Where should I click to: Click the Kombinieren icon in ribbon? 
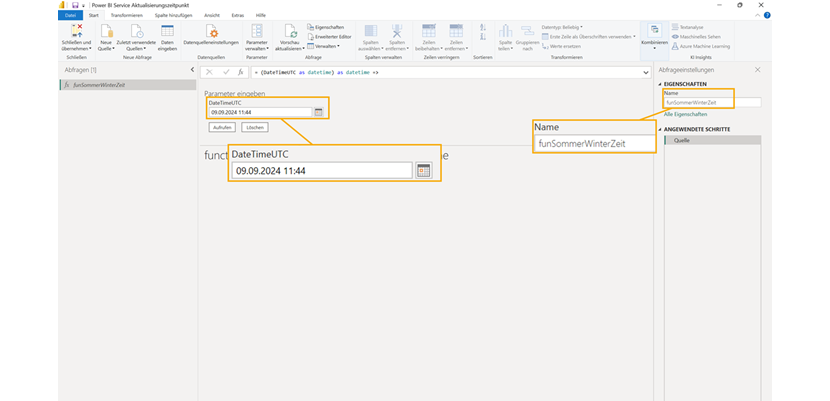(654, 31)
